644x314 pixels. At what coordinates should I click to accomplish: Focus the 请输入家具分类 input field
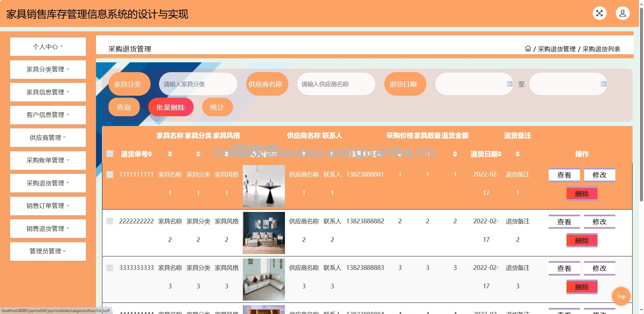tap(198, 84)
